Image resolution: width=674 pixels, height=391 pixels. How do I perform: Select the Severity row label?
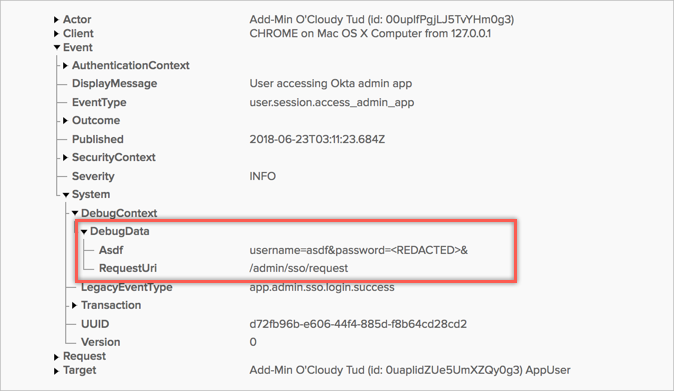pyautogui.click(x=93, y=177)
